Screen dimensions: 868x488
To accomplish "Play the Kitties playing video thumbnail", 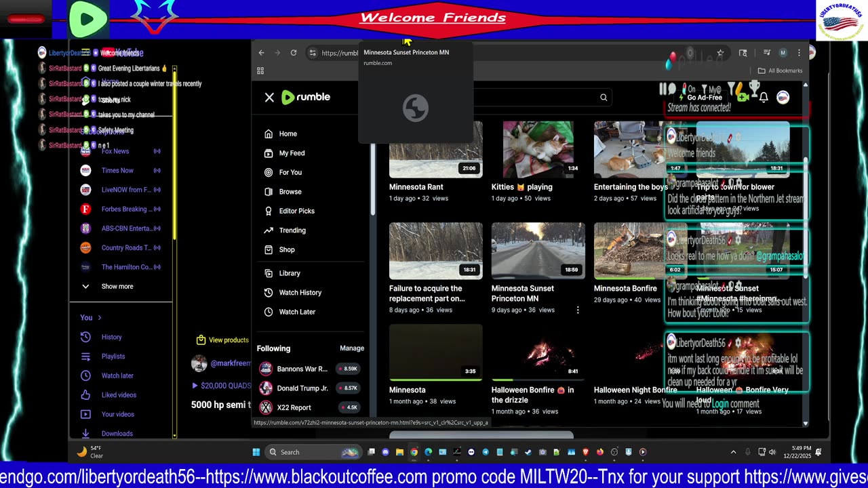I will [x=538, y=150].
